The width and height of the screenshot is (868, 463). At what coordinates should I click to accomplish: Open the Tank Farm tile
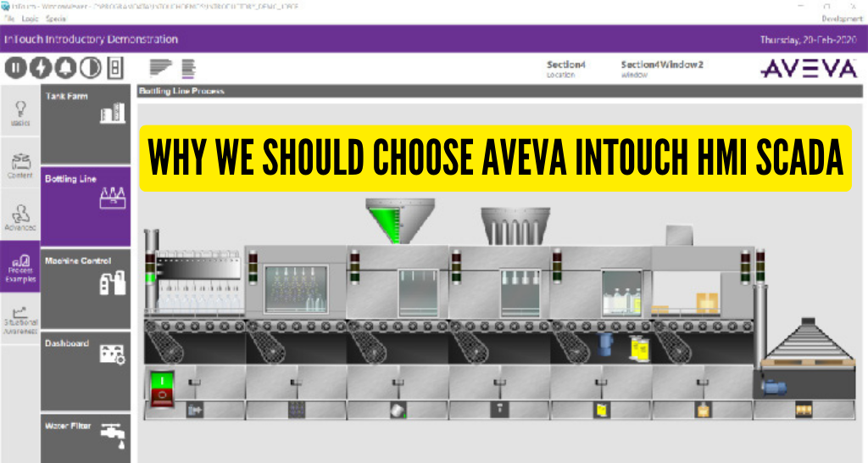pos(86,124)
